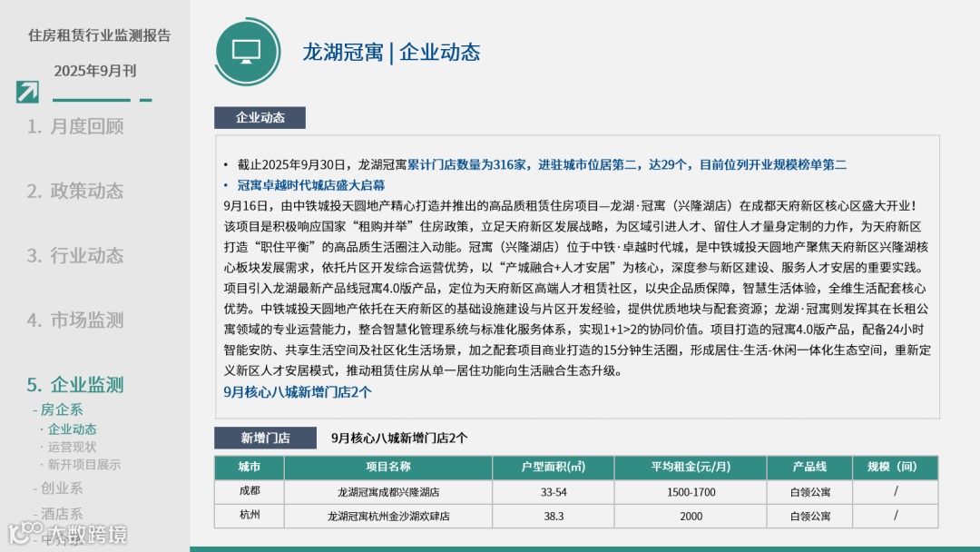
Task: Click the 住房租赁行业监测报告 report title
Action: point(100,35)
